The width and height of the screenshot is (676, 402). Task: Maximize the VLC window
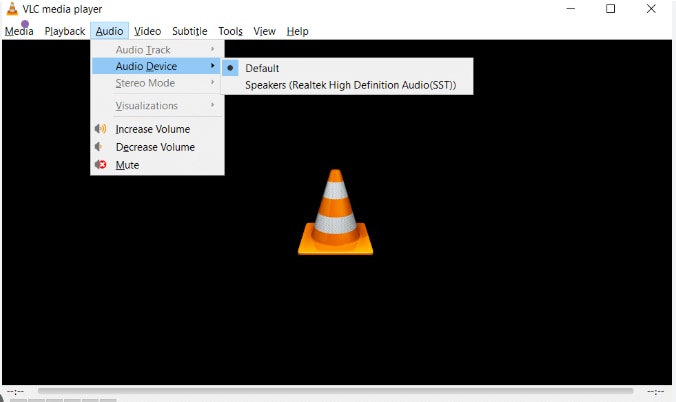coord(610,9)
